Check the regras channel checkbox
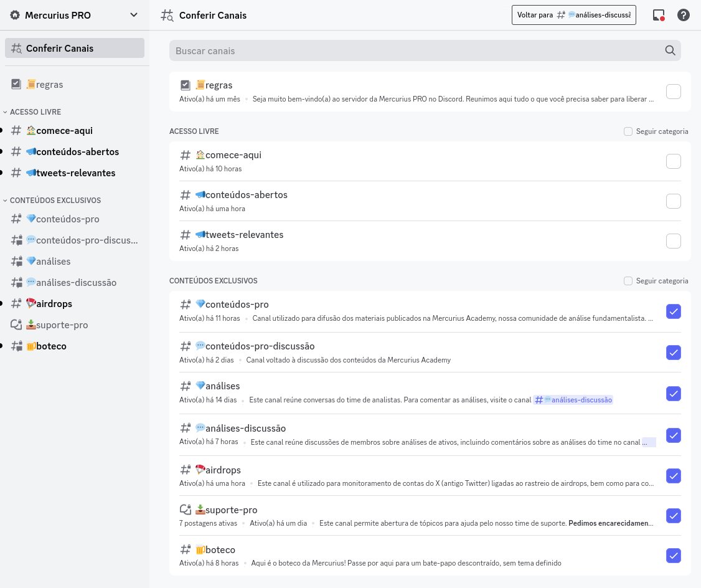Screen dimensions: 701x588 (673, 91)
